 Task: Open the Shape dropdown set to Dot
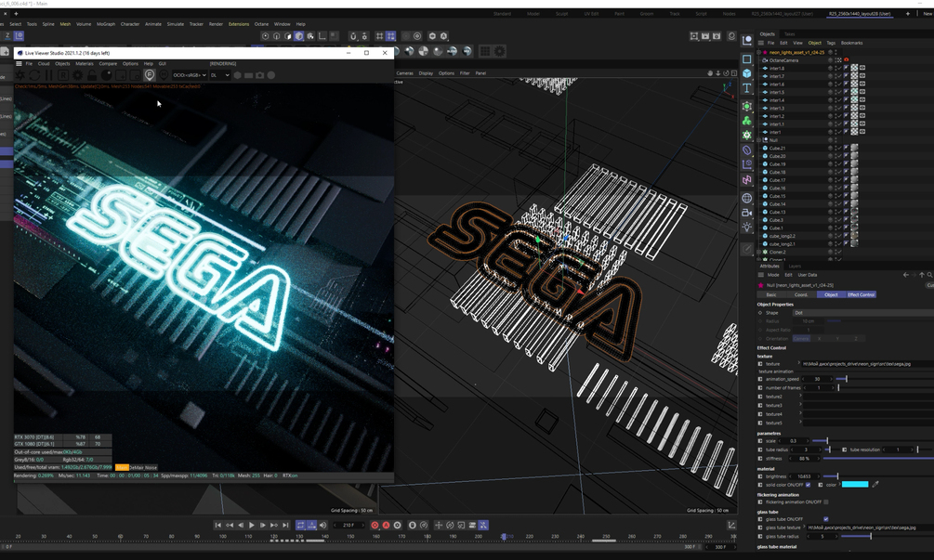pyautogui.click(x=863, y=312)
